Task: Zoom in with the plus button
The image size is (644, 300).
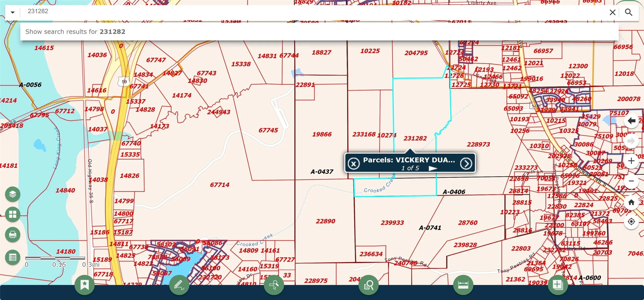Action: [631, 161]
